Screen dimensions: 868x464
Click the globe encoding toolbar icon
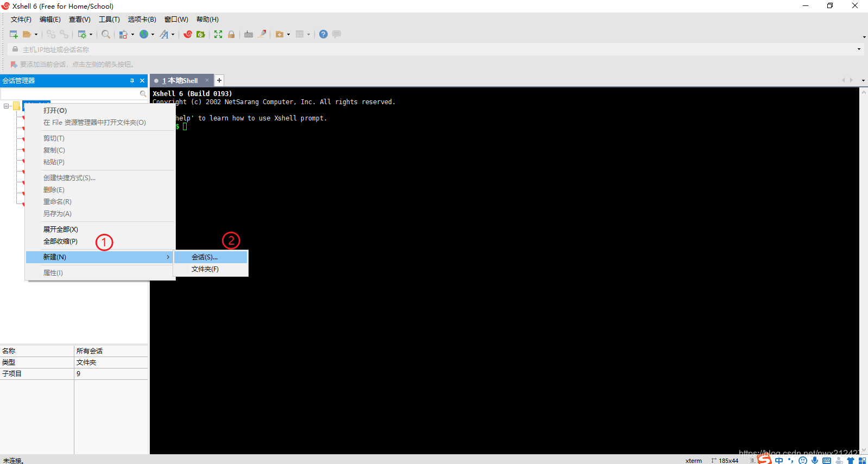pyautogui.click(x=144, y=34)
